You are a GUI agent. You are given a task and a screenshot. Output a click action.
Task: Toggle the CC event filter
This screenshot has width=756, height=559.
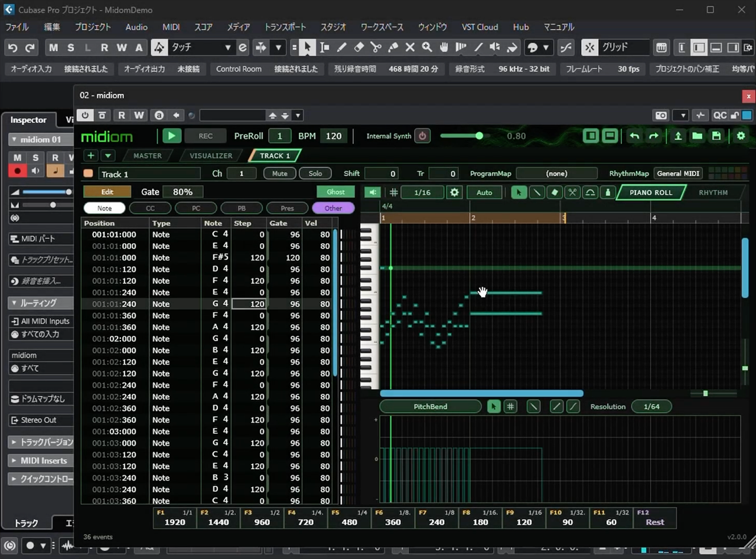click(x=150, y=208)
